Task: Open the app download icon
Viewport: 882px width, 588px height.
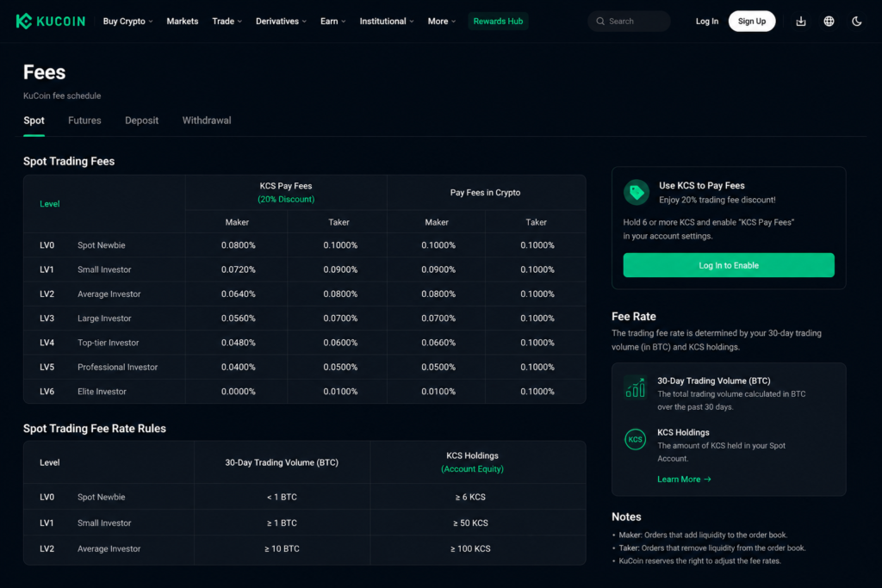Action: click(x=801, y=22)
